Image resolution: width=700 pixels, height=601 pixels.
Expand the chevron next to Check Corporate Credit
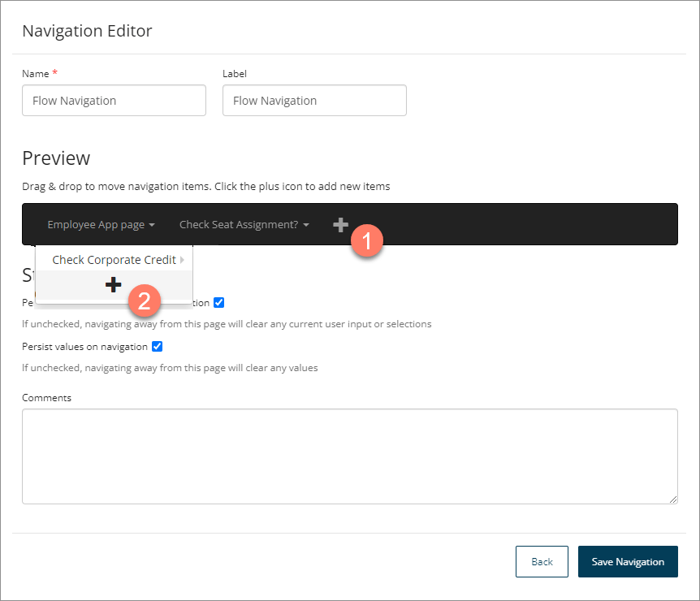point(182,259)
